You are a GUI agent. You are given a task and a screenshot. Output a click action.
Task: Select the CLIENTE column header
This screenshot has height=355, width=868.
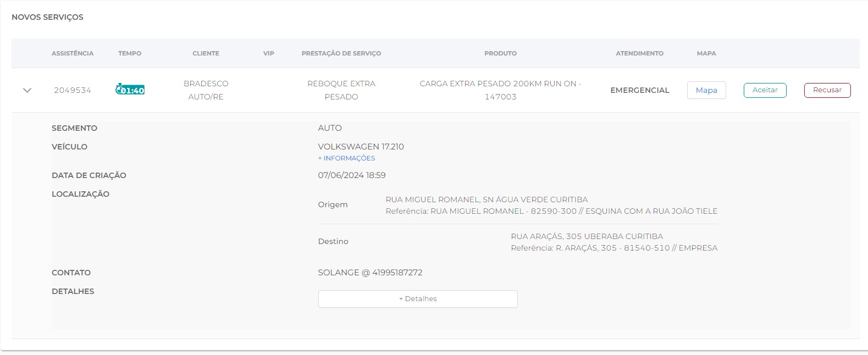[206, 53]
